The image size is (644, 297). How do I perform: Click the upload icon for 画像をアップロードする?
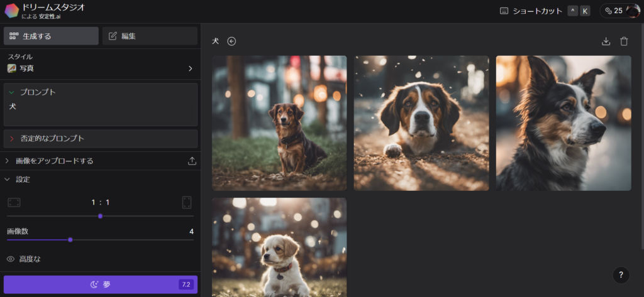click(192, 161)
